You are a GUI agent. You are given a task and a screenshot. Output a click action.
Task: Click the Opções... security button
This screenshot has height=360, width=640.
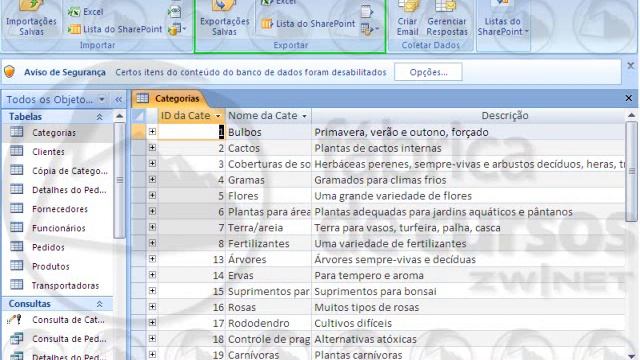tap(428, 72)
